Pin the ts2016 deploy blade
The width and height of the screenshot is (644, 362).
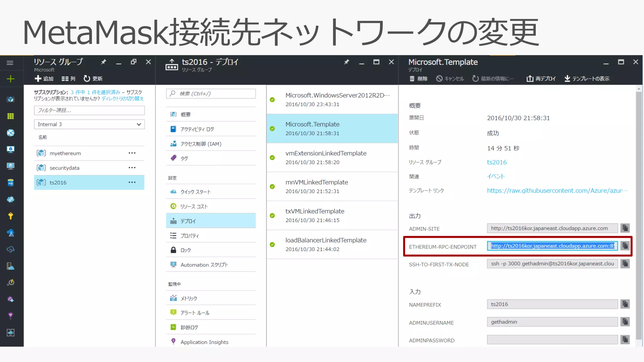pos(346,62)
